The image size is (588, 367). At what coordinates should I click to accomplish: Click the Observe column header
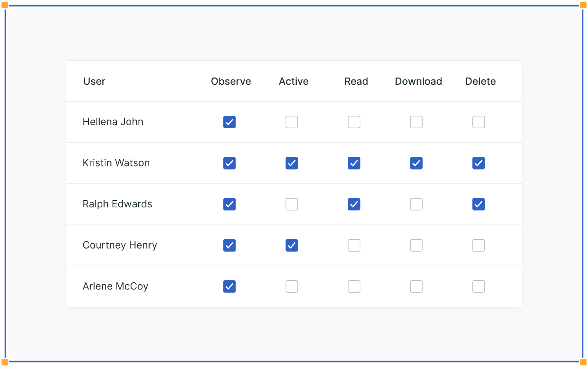point(231,81)
